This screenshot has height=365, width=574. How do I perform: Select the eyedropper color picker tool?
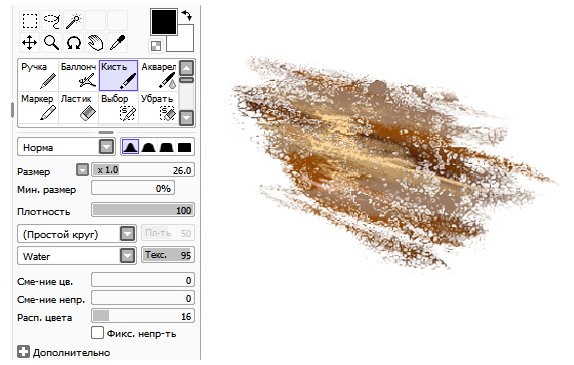(118, 42)
